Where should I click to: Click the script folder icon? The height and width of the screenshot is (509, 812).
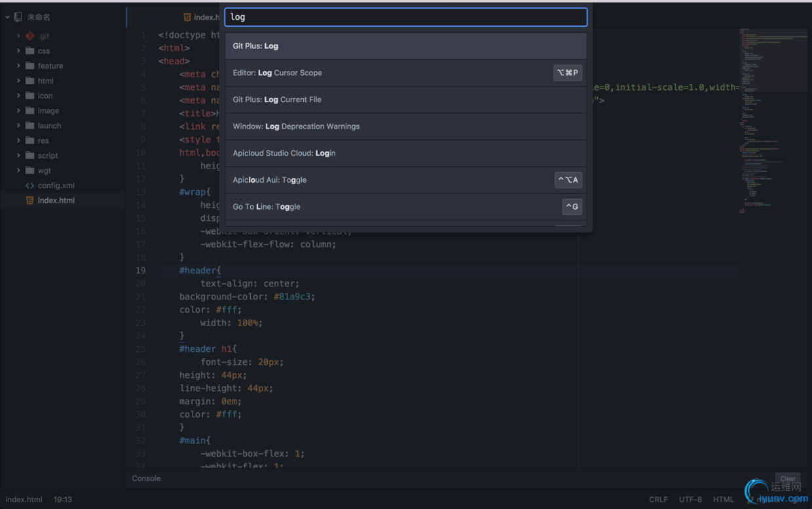pos(30,155)
